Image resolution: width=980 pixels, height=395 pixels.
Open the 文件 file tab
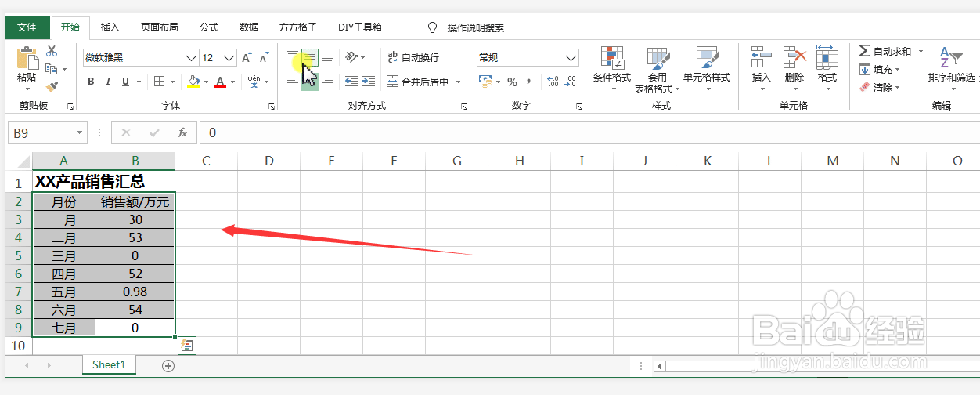click(x=27, y=27)
